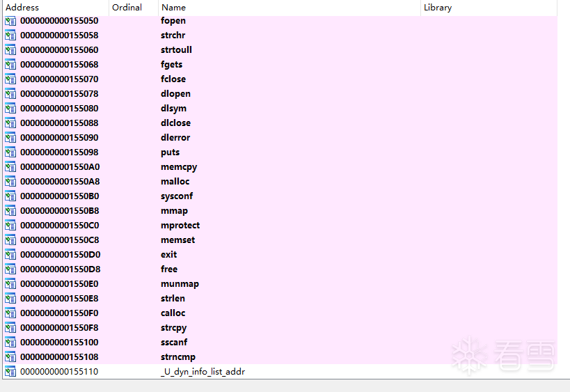Select the dlsym import name
The image size is (570, 392).
click(173, 109)
